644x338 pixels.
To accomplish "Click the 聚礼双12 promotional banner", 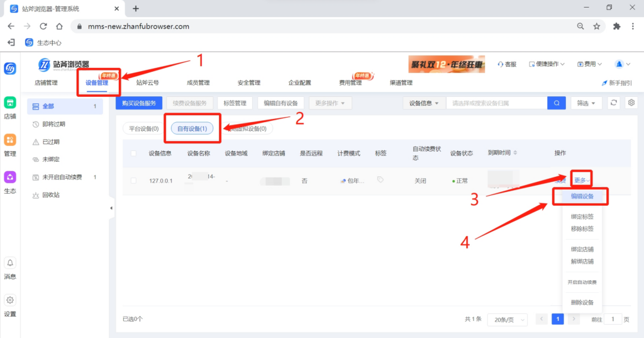I will [x=447, y=64].
